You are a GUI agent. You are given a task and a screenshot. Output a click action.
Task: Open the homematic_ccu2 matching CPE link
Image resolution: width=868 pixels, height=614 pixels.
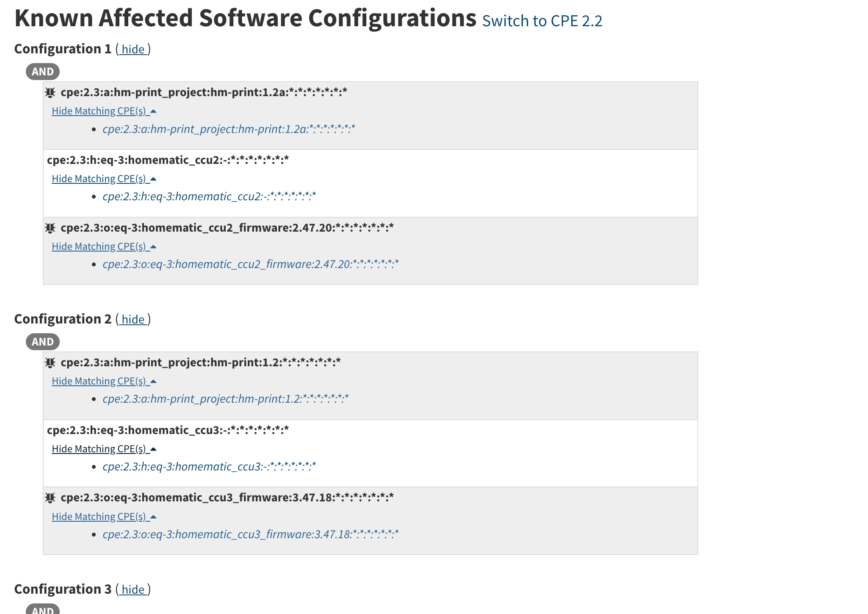click(208, 196)
